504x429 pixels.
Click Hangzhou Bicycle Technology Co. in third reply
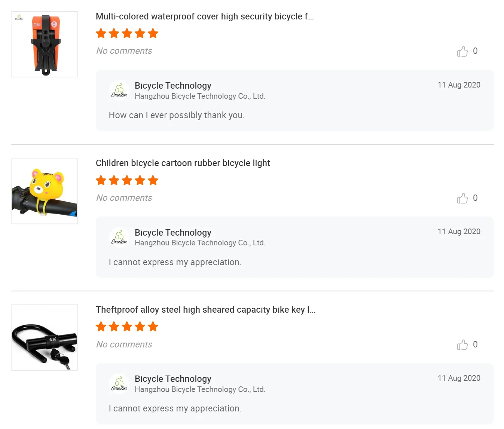[x=200, y=389]
